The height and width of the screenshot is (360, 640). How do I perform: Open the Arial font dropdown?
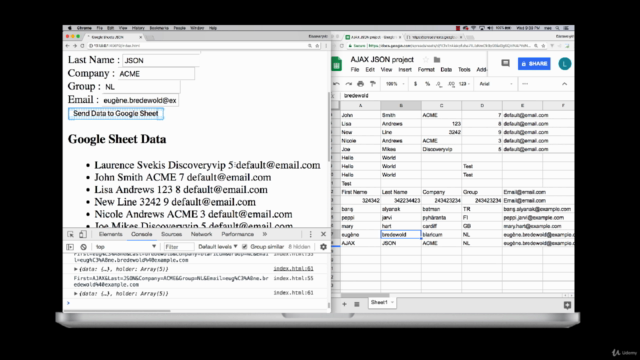pyautogui.click(x=496, y=84)
